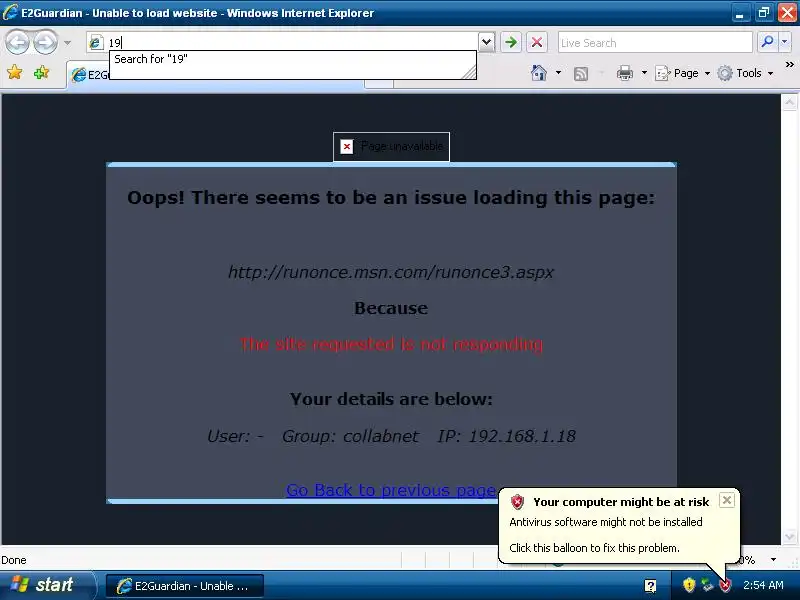Click the help question mark tray icon
Image resolution: width=800 pixels, height=600 pixels.
click(651, 585)
